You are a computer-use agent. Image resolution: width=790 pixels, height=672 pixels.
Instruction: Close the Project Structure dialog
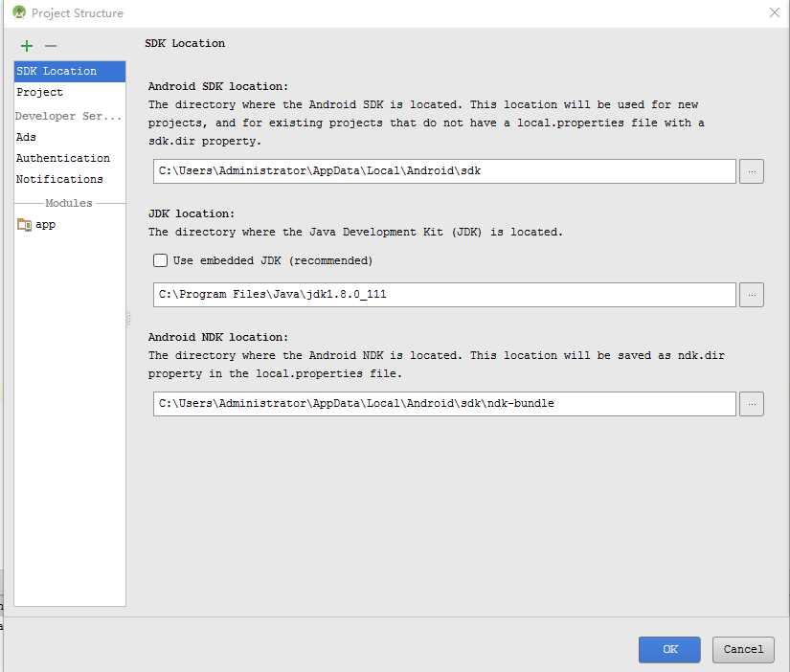[775, 12]
